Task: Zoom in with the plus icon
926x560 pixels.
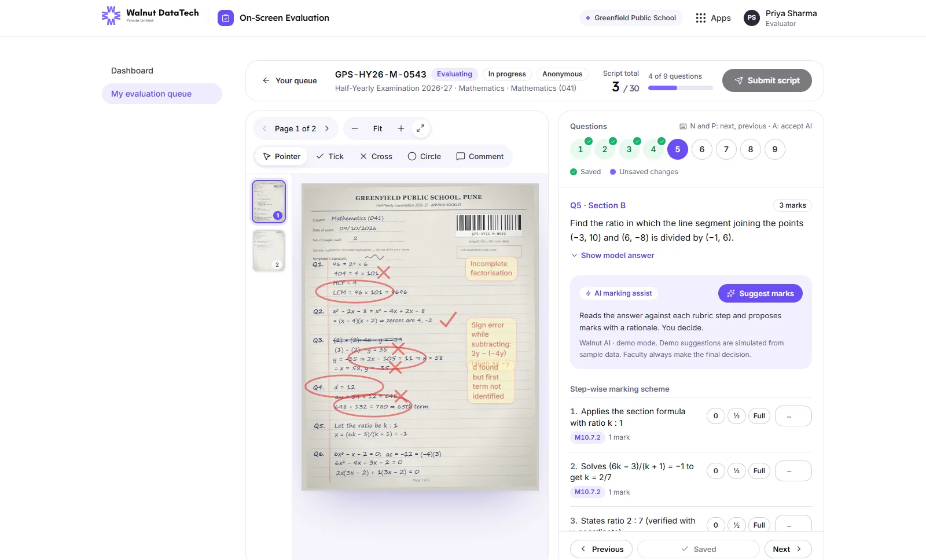Action: tap(400, 128)
